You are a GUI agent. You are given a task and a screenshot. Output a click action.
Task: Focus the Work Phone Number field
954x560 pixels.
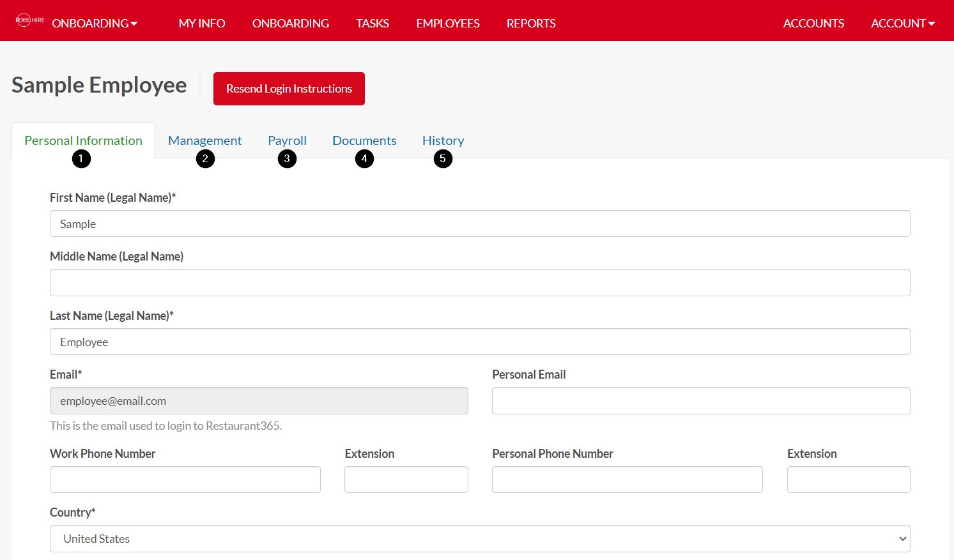coord(185,480)
